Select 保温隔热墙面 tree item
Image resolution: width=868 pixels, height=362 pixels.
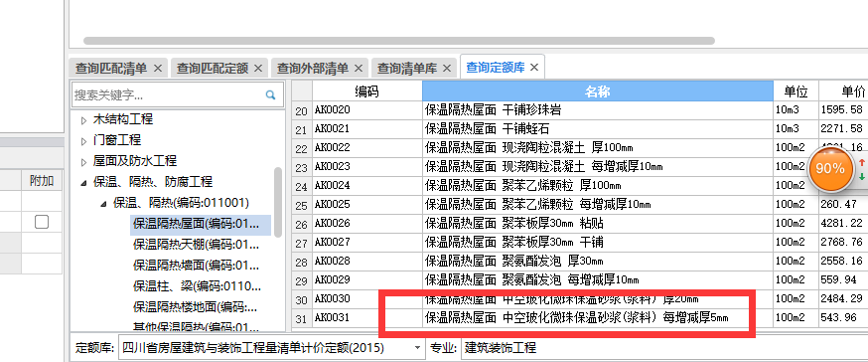coord(197,266)
